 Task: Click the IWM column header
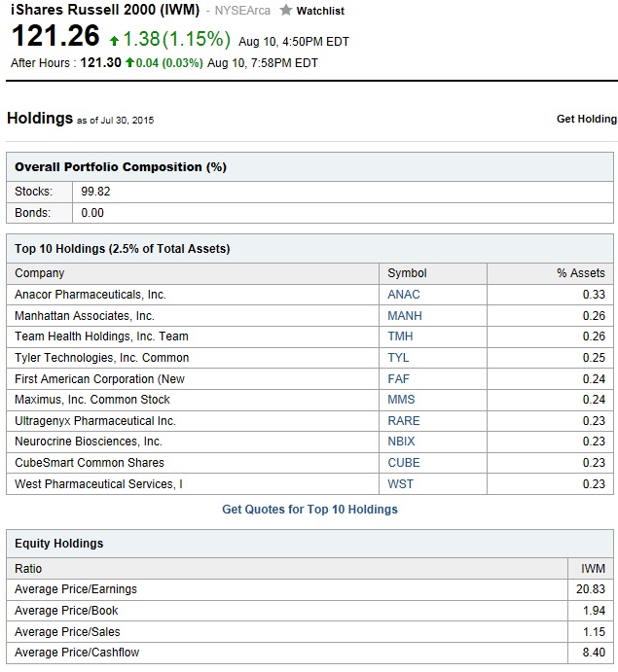593,569
